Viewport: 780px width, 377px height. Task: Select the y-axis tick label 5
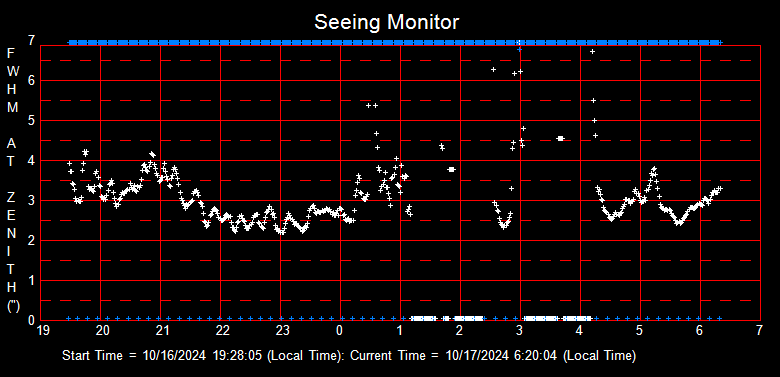[x=31, y=120]
